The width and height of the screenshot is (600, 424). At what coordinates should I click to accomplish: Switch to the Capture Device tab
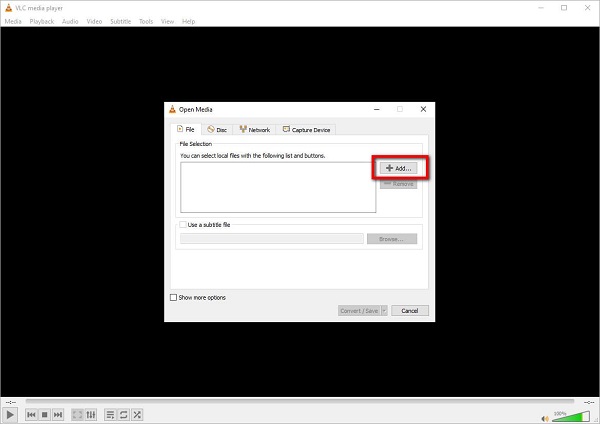pos(307,130)
